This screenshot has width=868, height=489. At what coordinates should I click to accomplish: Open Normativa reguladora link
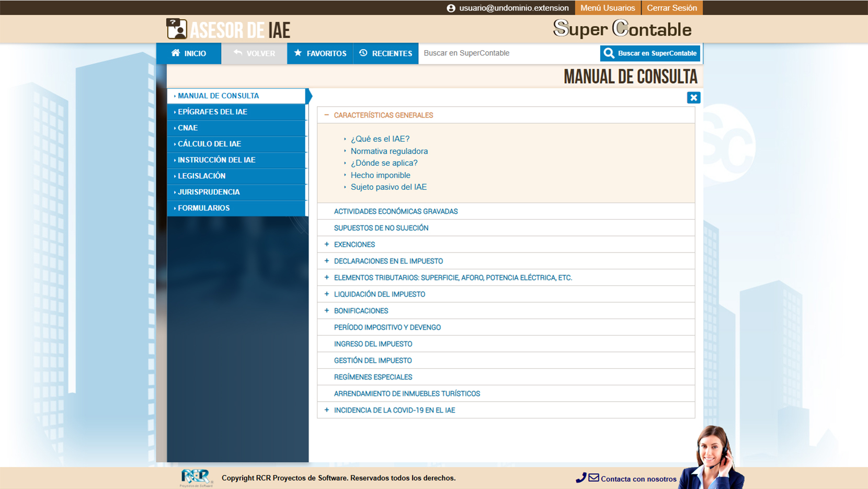click(x=389, y=151)
